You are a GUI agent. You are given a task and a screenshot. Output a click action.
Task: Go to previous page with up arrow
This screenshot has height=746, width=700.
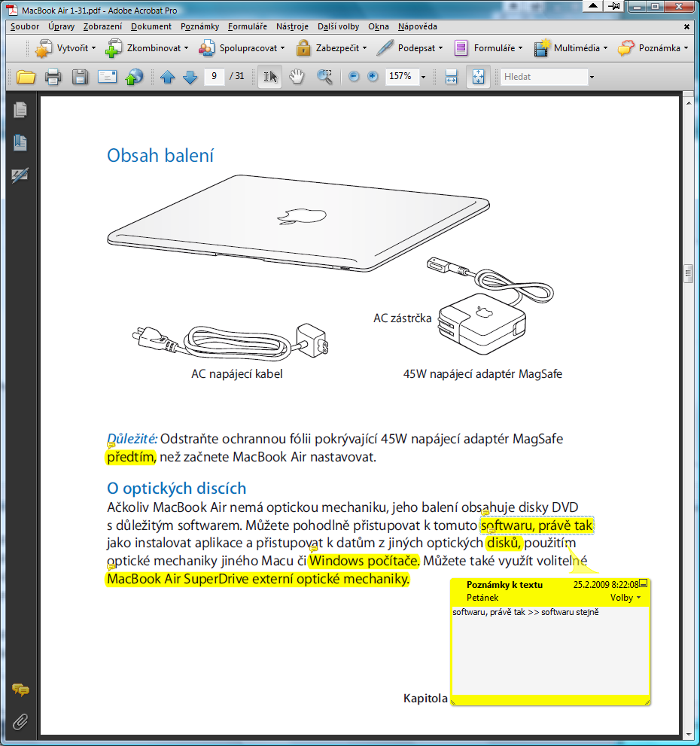point(167,77)
